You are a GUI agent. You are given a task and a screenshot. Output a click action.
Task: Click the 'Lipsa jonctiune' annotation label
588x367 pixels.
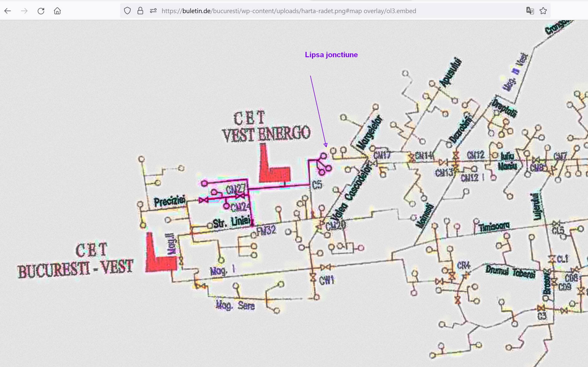tap(331, 55)
